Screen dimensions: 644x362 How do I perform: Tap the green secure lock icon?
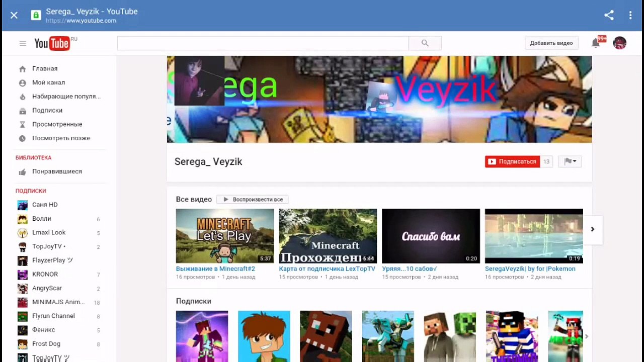pyautogui.click(x=36, y=15)
